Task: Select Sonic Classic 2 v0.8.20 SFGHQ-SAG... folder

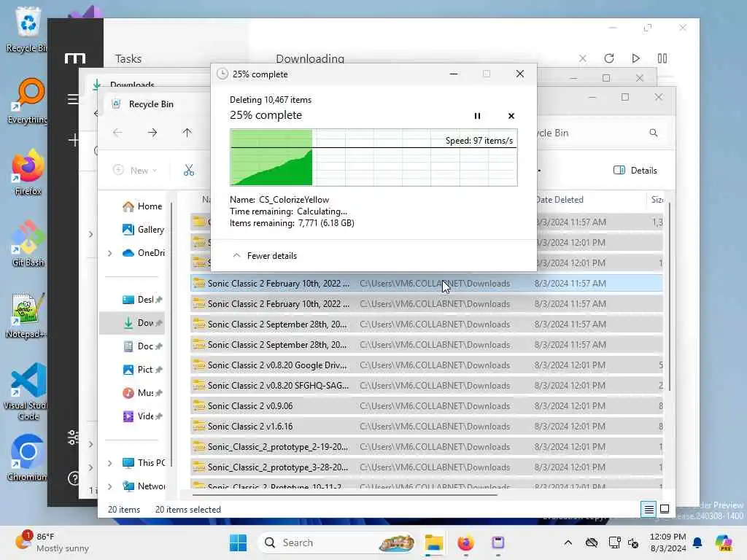Action: click(426, 385)
